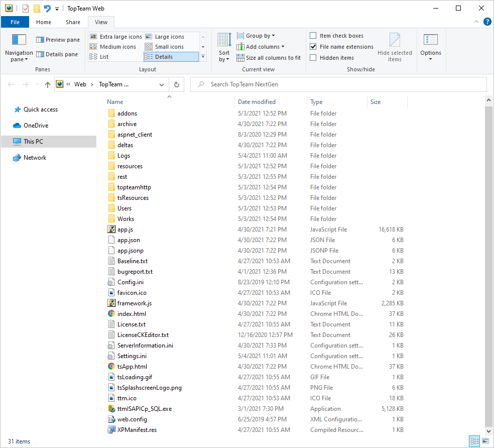Sort by the Size column header
The width and height of the screenshot is (494, 448).
(x=388, y=102)
